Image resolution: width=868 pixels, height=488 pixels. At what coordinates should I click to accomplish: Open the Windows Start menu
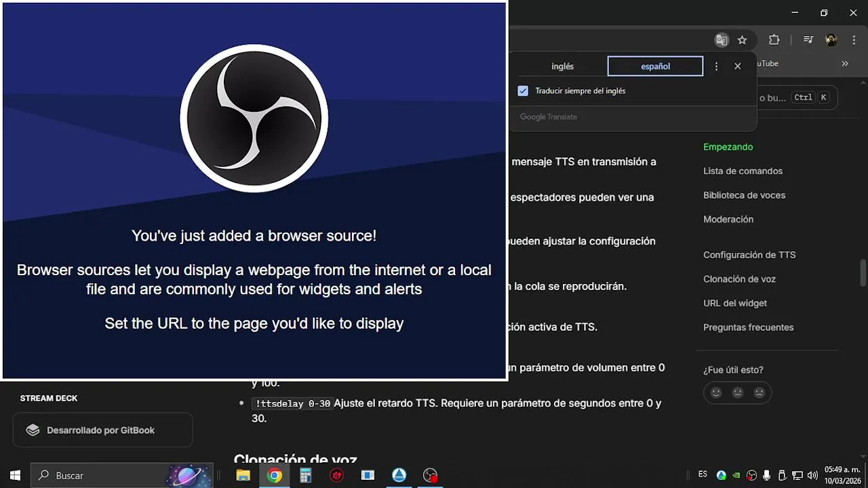(x=15, y=476)
